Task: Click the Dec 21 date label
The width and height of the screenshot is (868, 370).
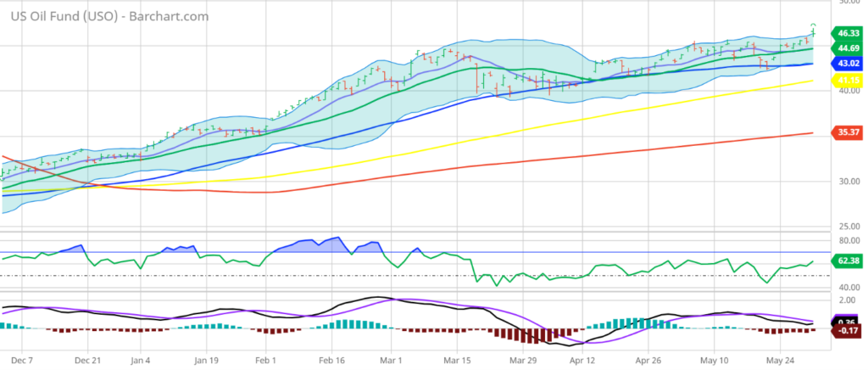Action: coord(88,360)
